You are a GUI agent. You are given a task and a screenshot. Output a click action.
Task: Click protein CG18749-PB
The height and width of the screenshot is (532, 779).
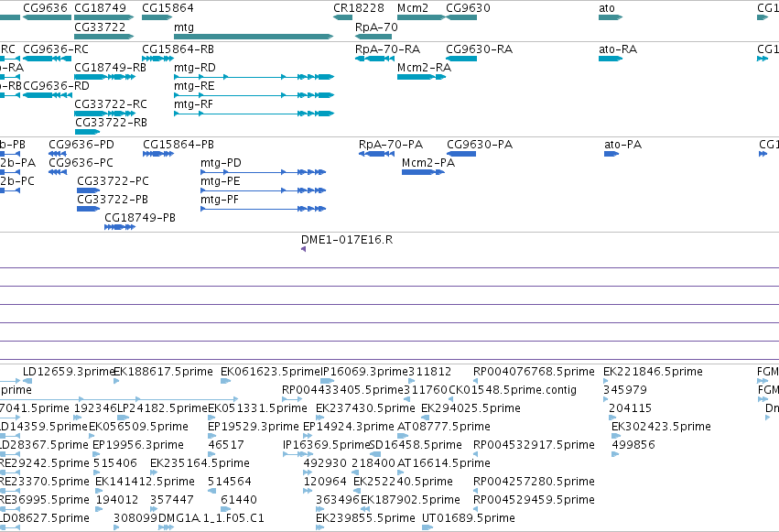[x=140, y=218]
